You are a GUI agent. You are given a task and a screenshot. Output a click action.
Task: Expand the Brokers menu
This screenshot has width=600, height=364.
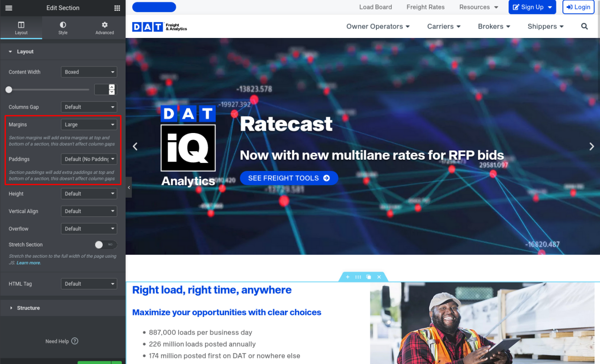[x=494, y=26]
